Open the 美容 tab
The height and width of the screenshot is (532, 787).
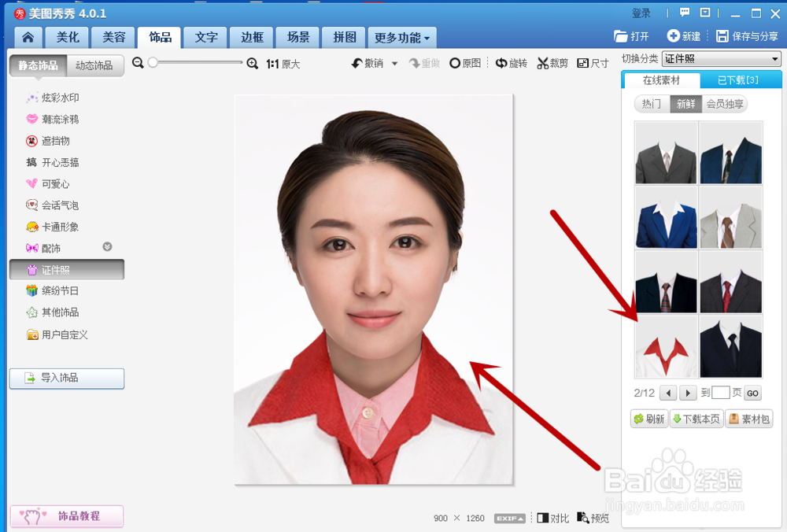113,37
